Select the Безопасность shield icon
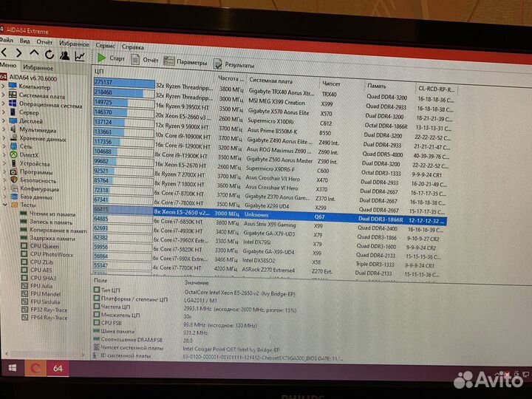The height and width of the screenshot is (399, 532). tap(14, 180)
